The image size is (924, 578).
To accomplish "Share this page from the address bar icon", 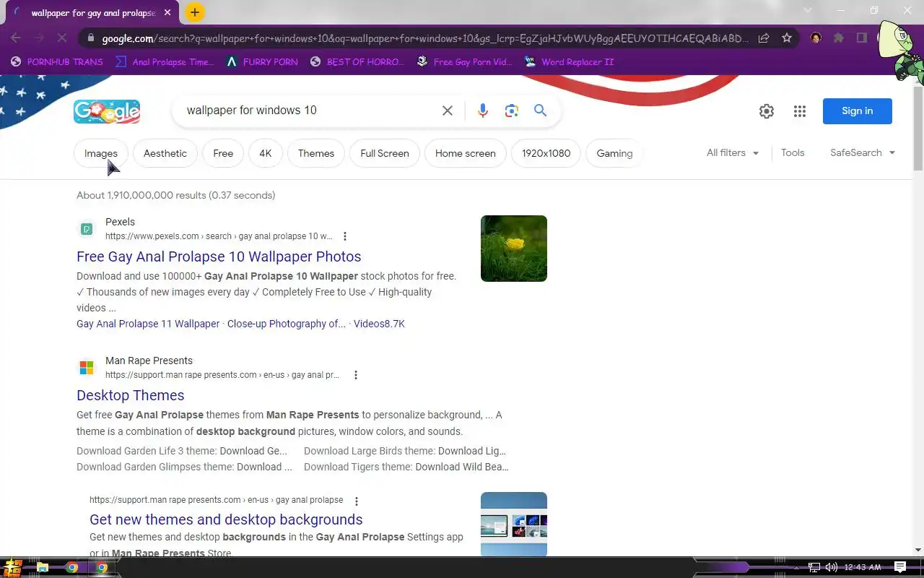I will 764,38.
